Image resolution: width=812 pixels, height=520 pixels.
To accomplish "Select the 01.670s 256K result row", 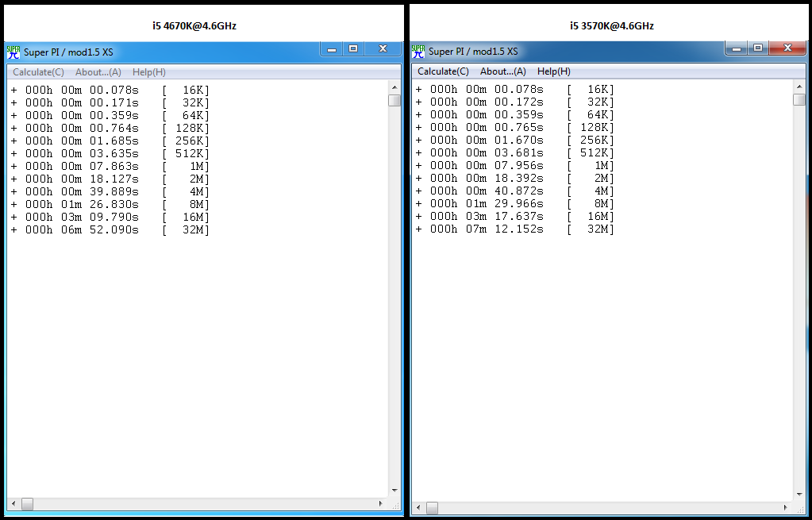I will pos(515,141).
